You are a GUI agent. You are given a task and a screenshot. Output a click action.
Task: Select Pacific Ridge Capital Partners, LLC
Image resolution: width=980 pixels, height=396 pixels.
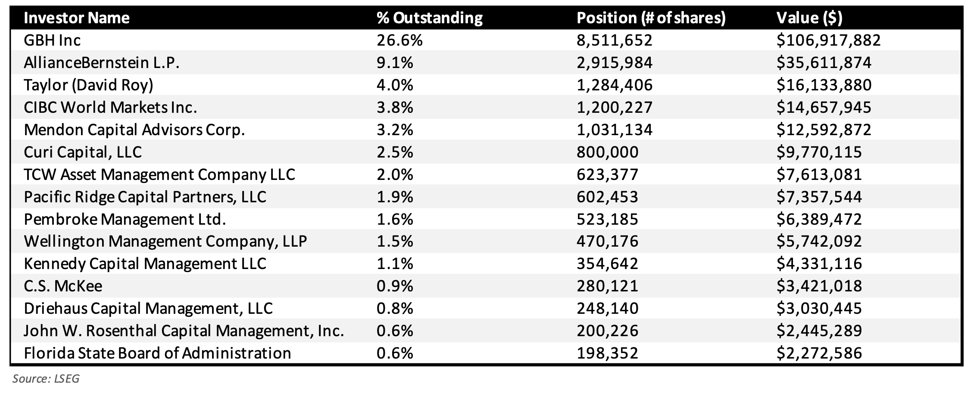tap(145, 197)
